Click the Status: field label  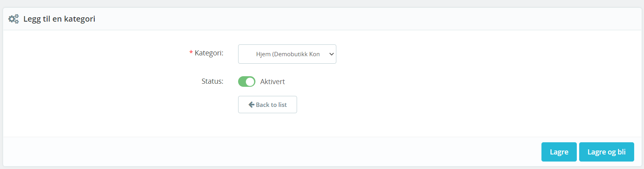click(213, 81)
